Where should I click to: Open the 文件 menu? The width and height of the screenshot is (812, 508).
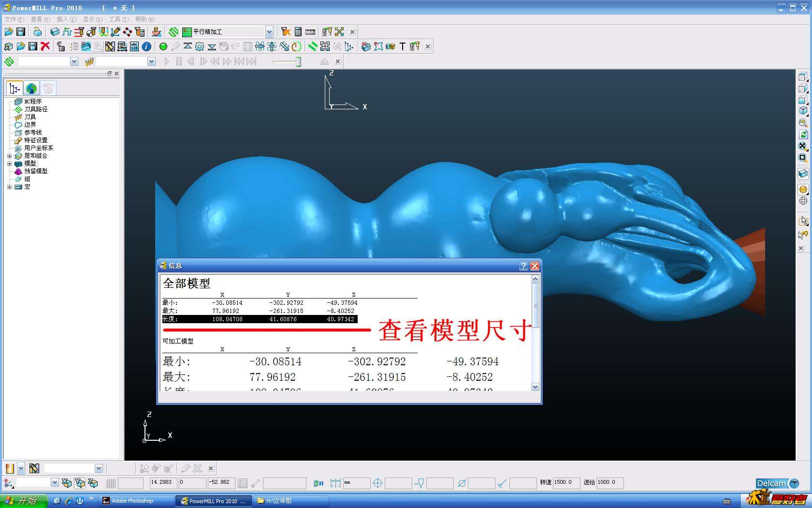tap(14, 19)
